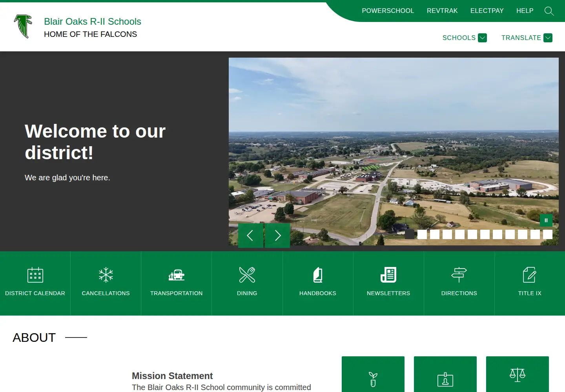Viewport: 565px width, 392px height.
Task: Open the search magnifier icon
Action: click(x=549, y=11)
